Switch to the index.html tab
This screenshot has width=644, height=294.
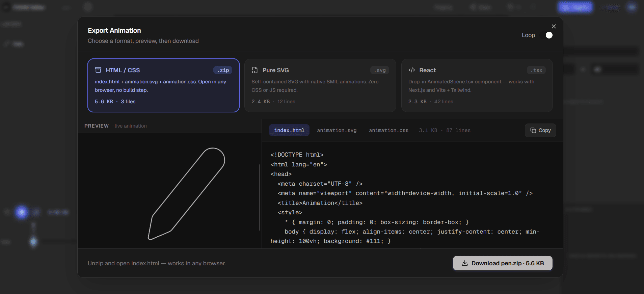coord(289,130)
